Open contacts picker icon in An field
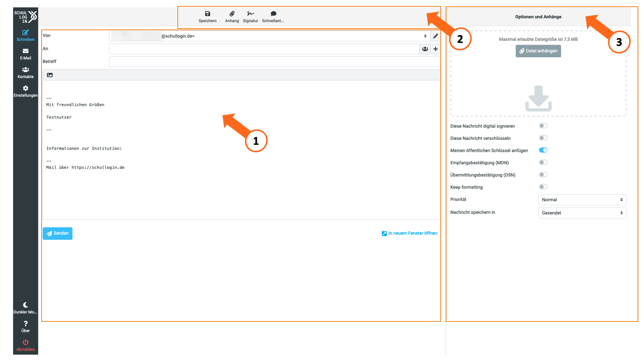Screen dimensions: 644x362 click(x=425, y=49)
